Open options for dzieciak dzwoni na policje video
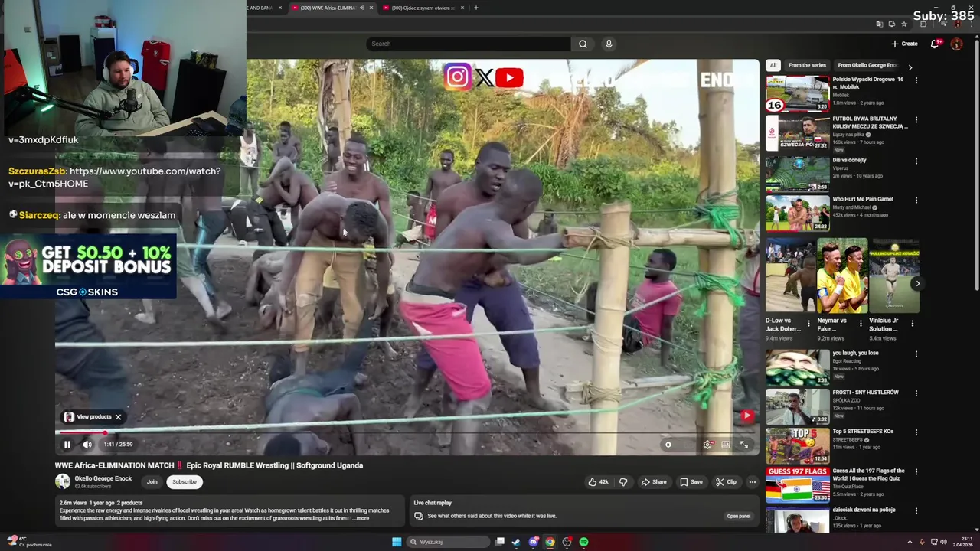Viewport: 980px width, 551px height. [x=916, y=511]
